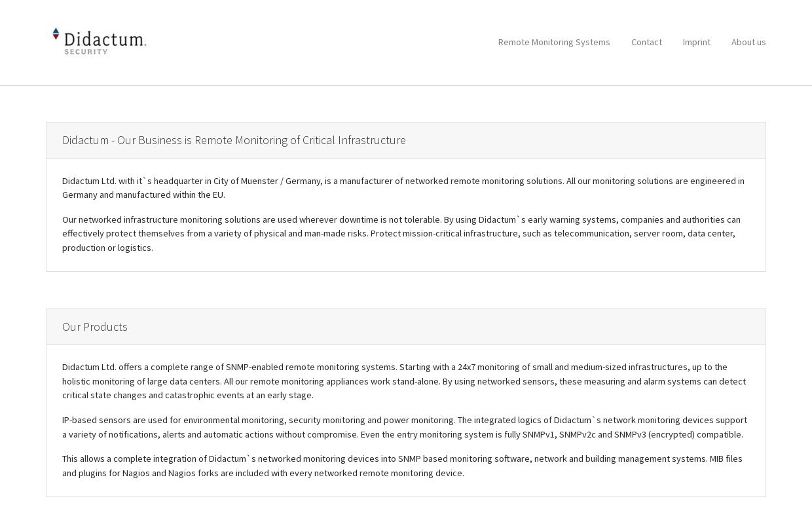Click the SECURITY text under the logo
Image resolution: width=812 pixels, height=524 pixels.
86,52
